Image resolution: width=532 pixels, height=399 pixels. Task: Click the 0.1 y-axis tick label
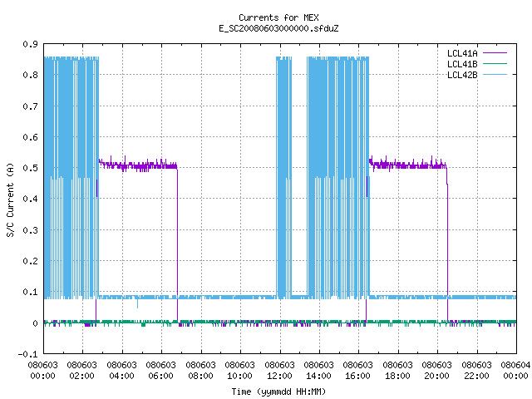pyautogui.click(x=30, y=292)
